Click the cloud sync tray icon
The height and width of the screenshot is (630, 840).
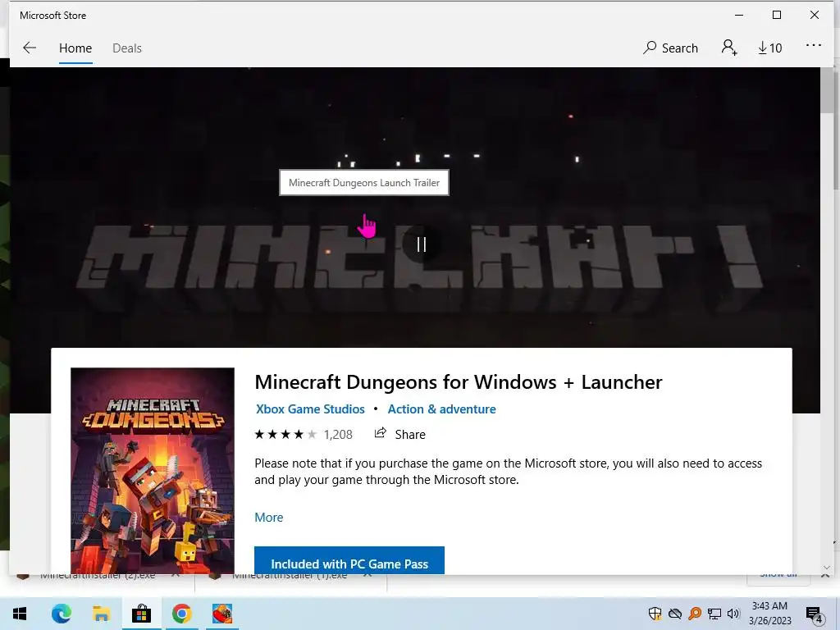675,614
